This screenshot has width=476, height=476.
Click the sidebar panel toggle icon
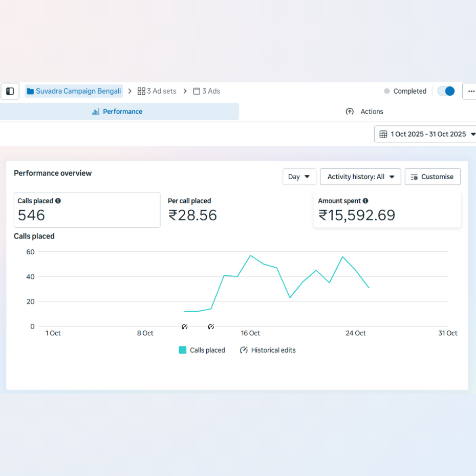point(10,91)
